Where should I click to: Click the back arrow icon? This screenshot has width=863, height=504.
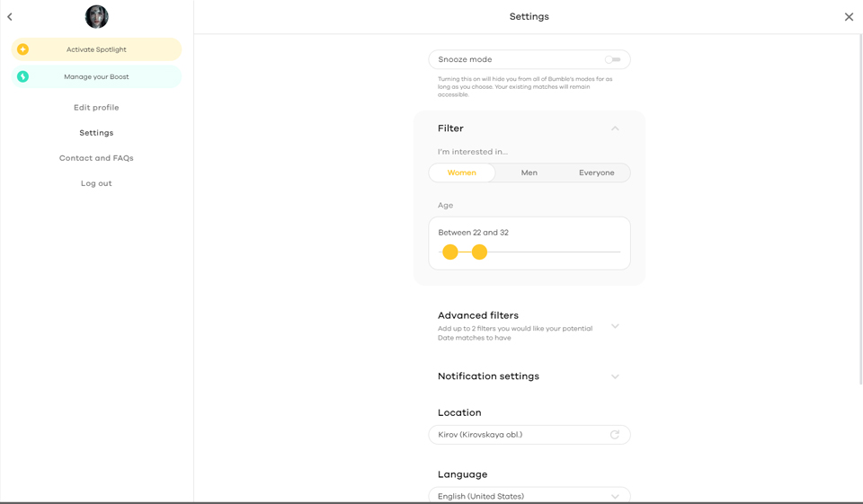coord(10,16)
